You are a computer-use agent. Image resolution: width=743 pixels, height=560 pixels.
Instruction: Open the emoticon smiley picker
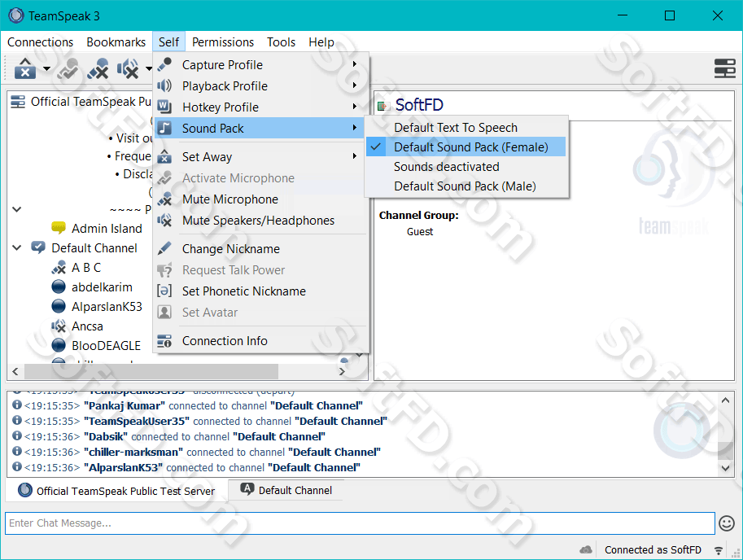pyautogui.click(x=727, y=523)
